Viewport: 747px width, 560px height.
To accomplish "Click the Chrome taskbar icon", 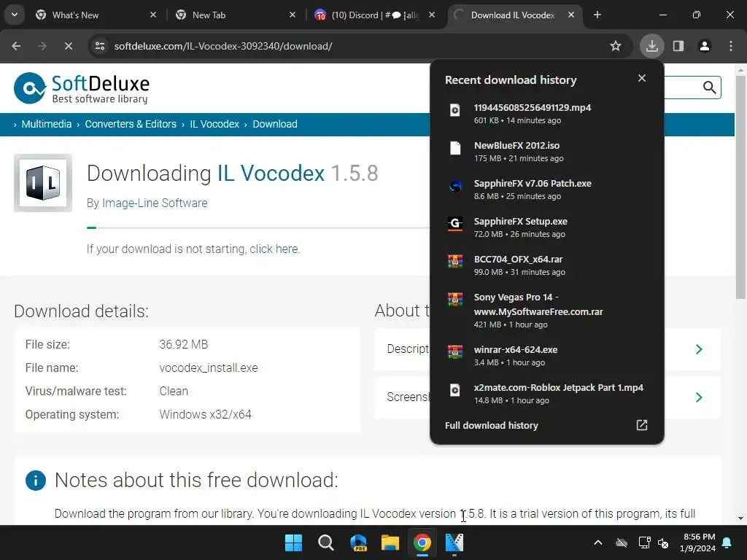I will [x=422, y=542].
